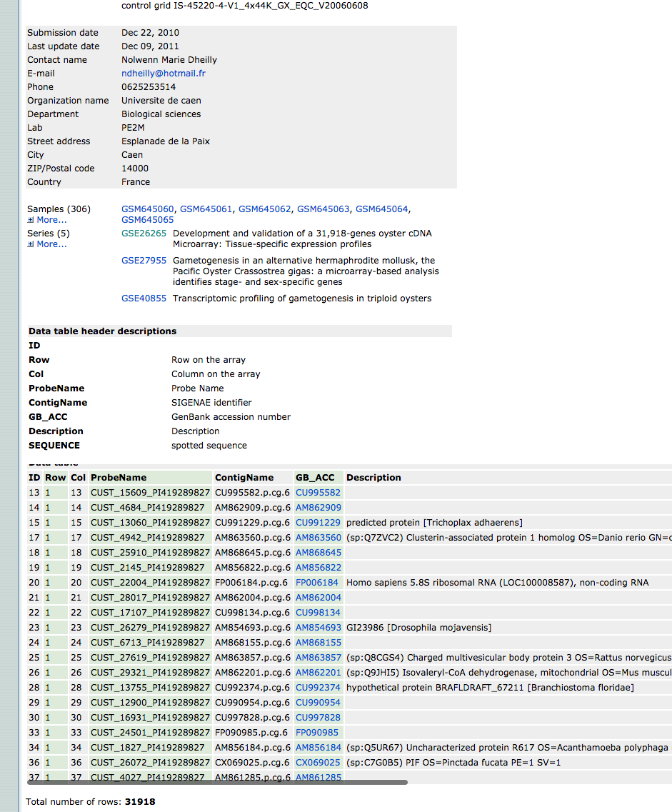This screenshot has width=672, height=812.
Task: Open GenBank accession CU990954
Action: (x=318, y=703)
